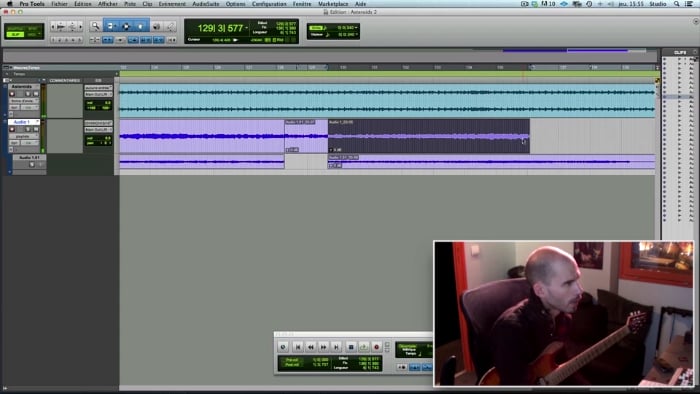
Task: Solo the Audio 1.01 playlist lane
Action: (32, 164)
